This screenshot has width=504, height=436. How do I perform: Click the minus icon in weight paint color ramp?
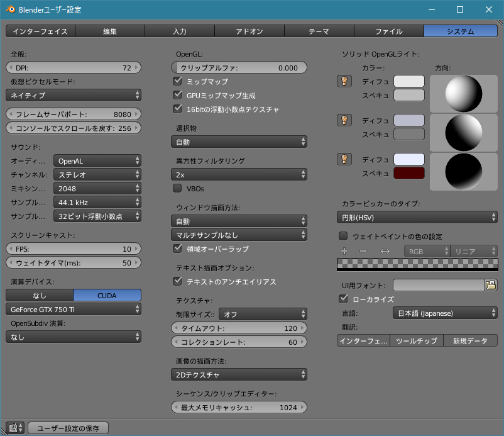point(363,251)
